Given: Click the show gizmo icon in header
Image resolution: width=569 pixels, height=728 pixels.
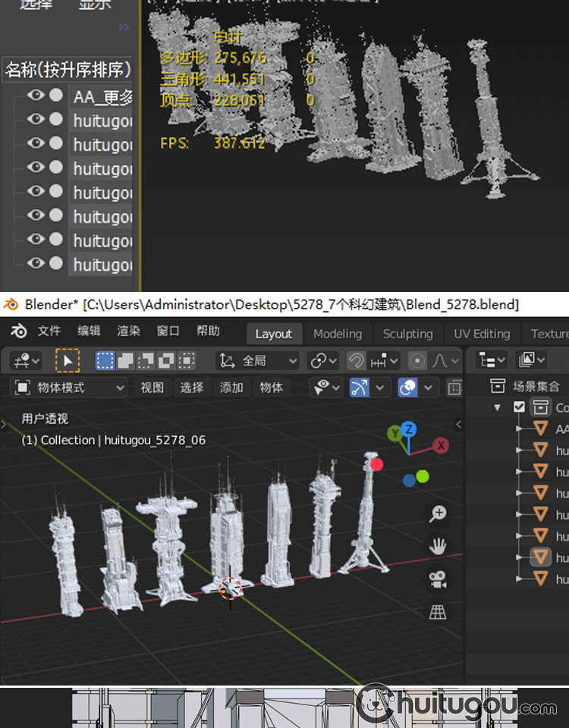Looking at the screenshot, I should [360, 388].
